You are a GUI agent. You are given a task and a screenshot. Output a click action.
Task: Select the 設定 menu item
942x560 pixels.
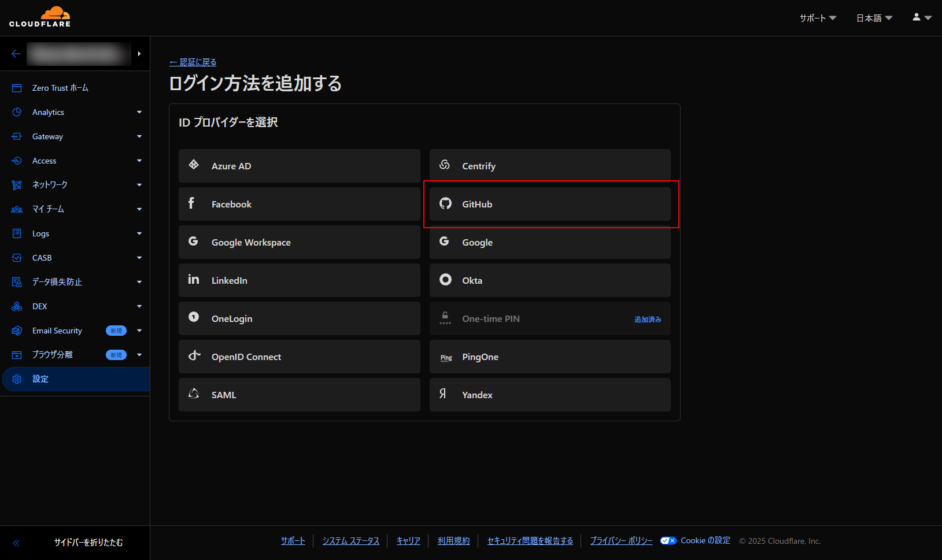[75, 379]
